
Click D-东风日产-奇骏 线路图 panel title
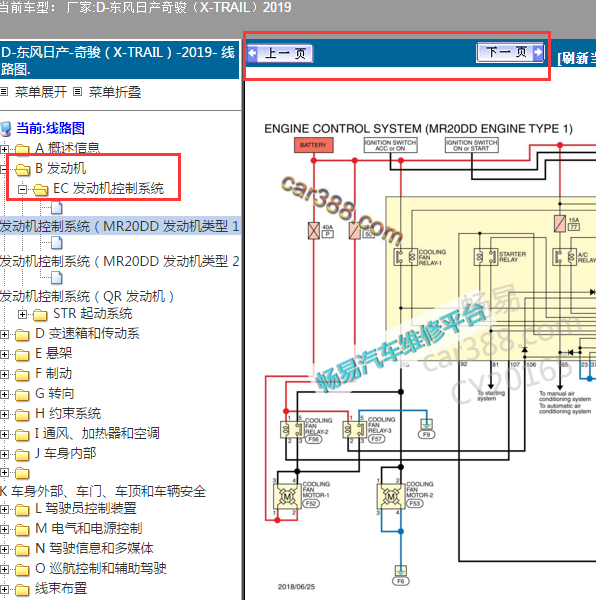coord(117,60)
